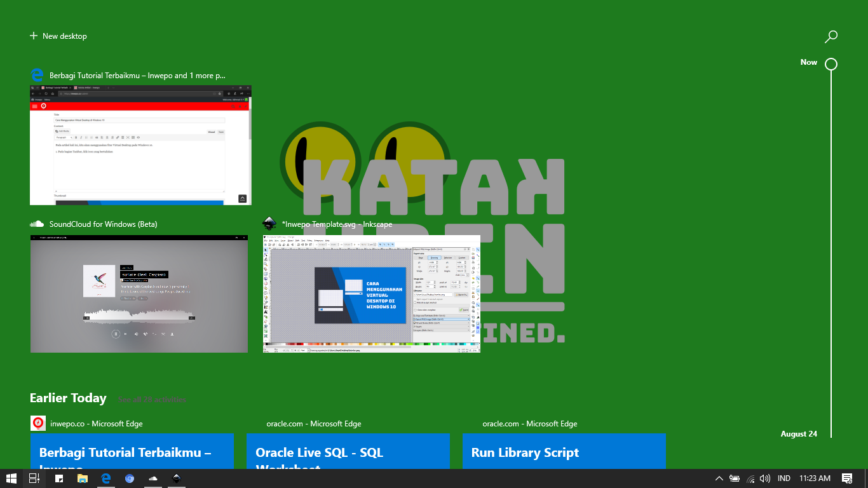Jump to August 24 on the timeline

[x=799, y=434]
